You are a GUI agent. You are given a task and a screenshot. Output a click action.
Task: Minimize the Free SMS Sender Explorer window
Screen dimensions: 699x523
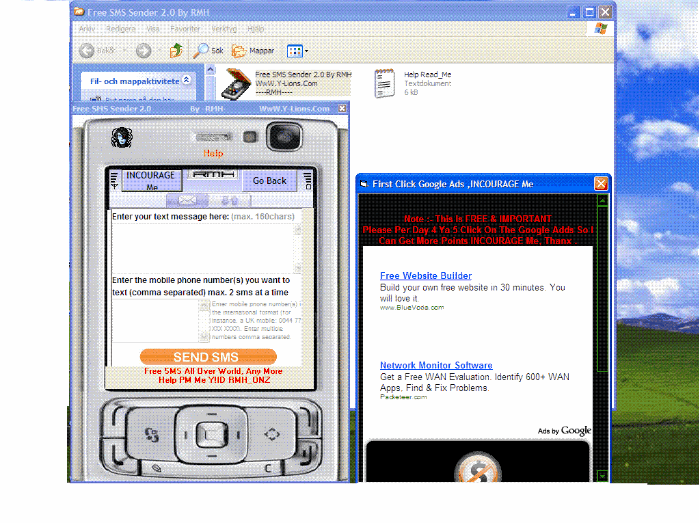[573, 12]
